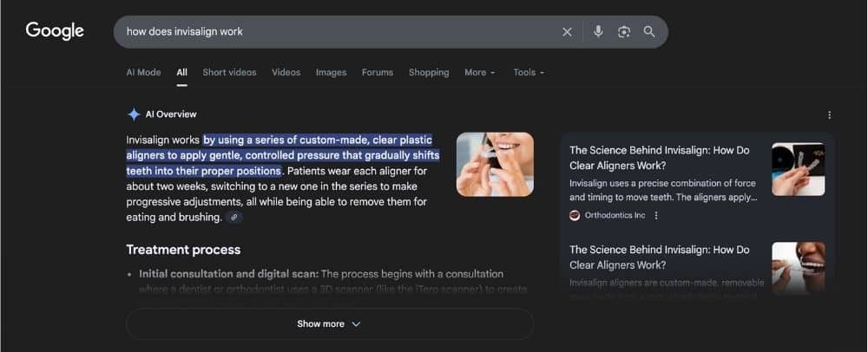Click 'Initial consultation and digital scan' text

tap(228, 274)
